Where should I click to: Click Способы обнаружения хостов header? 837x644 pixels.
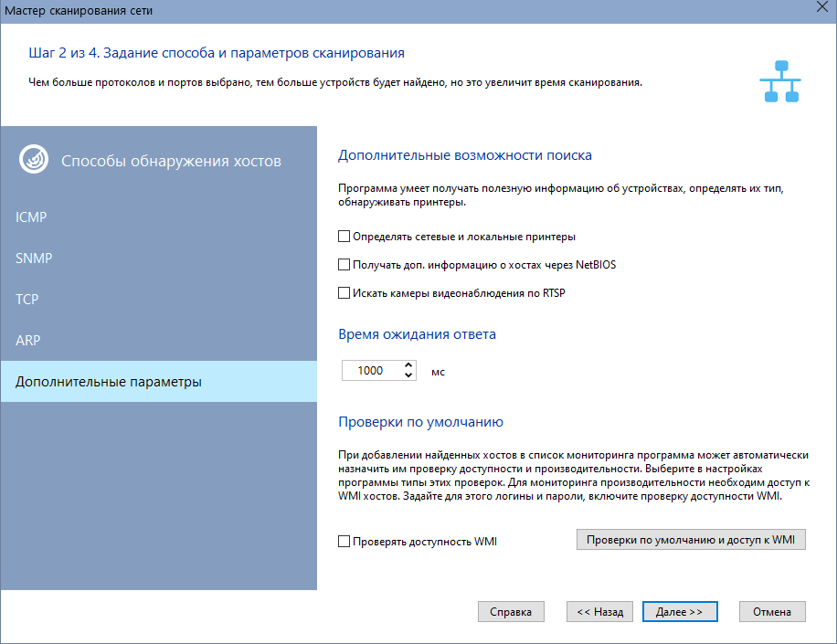coord(171,161)
